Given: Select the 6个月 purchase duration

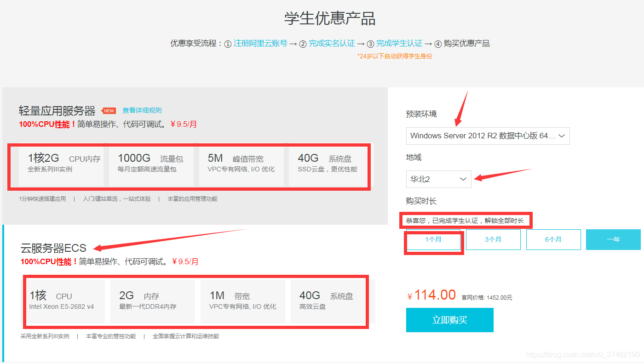Looking at the screenshot, I should [553, 240].
